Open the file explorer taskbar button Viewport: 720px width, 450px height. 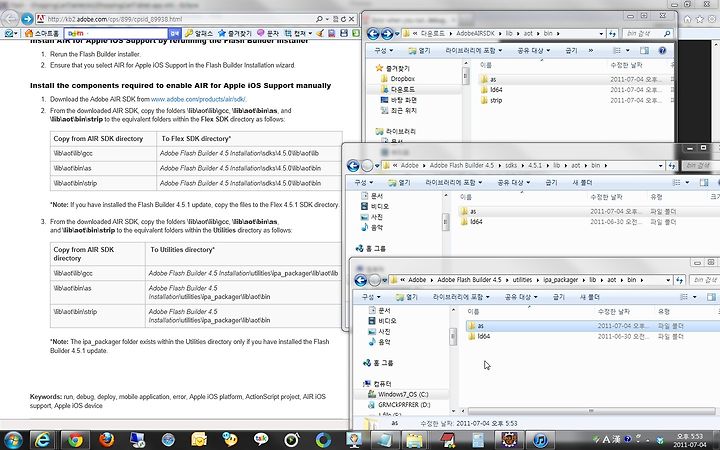click(x=415, y=440)
